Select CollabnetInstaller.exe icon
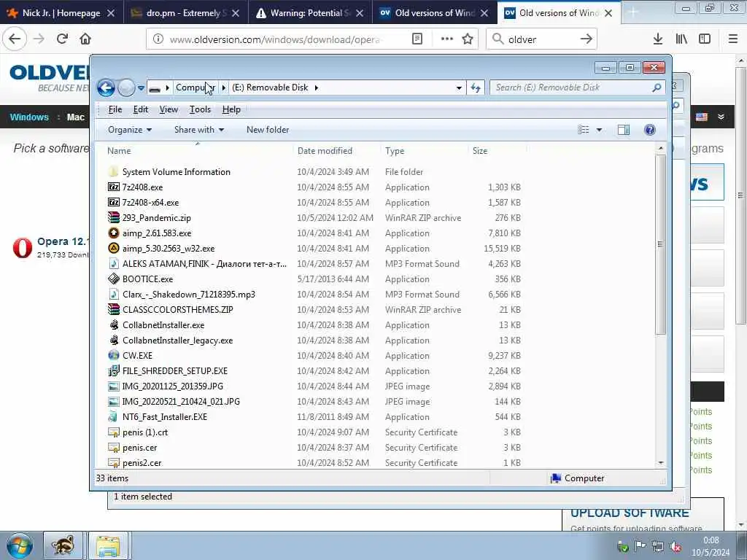Viewport: 747px width, 560px height. point(113,324)
